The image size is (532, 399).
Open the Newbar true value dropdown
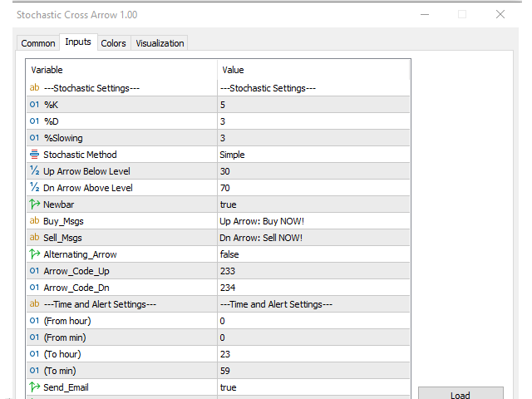[313, 204]
